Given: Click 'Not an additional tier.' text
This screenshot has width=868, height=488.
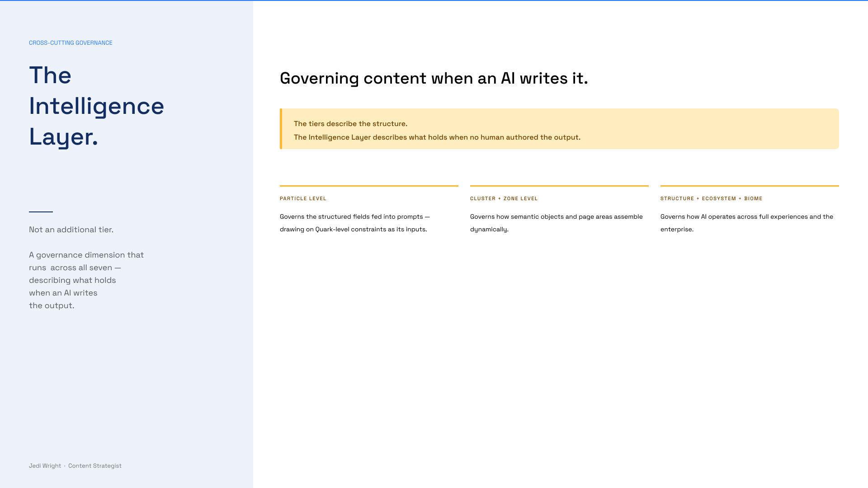Looking at the screenshot, I should pyautogui.click(x=71, y=230).
